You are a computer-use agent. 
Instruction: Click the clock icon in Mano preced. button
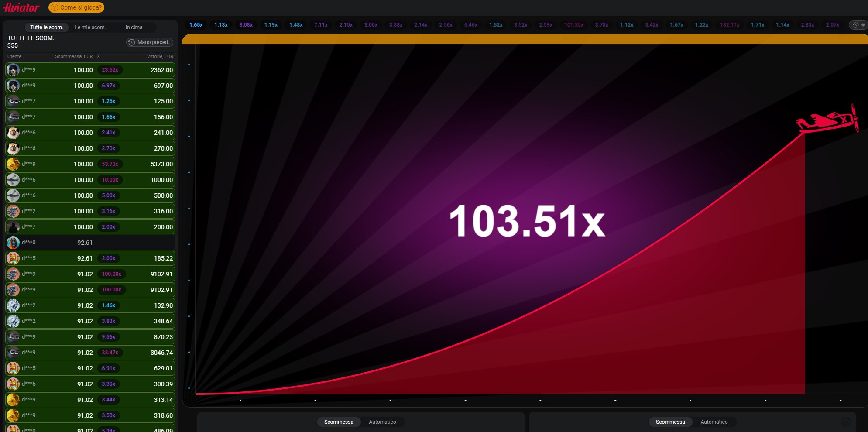click(x=131, y=42)
